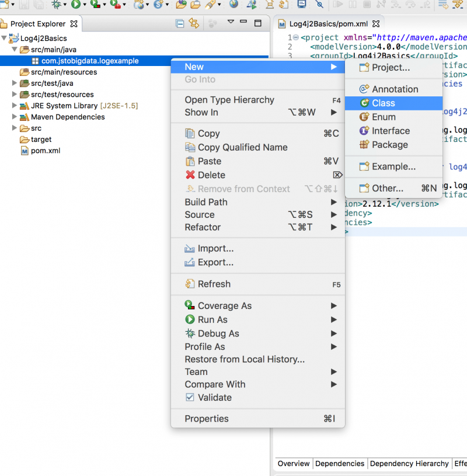
Task: Launch the app with the green Run icon
Action: point(76,5)
